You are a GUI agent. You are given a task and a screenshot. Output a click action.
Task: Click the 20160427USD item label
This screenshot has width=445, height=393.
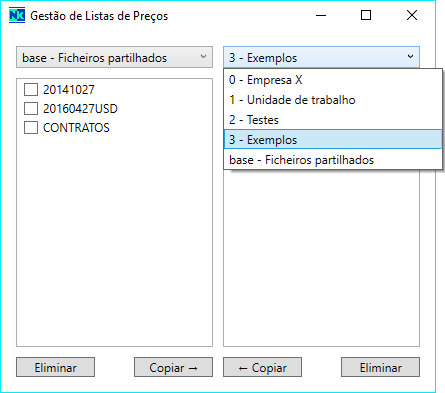click(x=80, y=109)
